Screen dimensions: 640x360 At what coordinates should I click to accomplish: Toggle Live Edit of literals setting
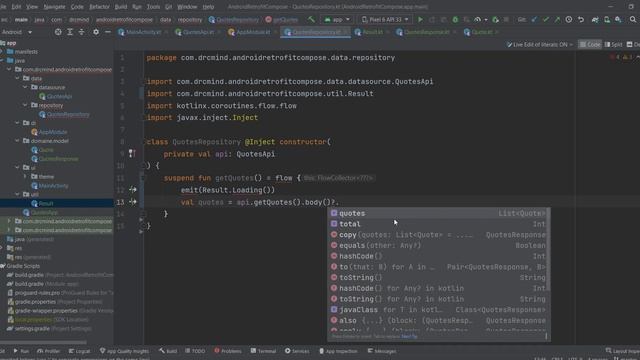tap(540, 44)
